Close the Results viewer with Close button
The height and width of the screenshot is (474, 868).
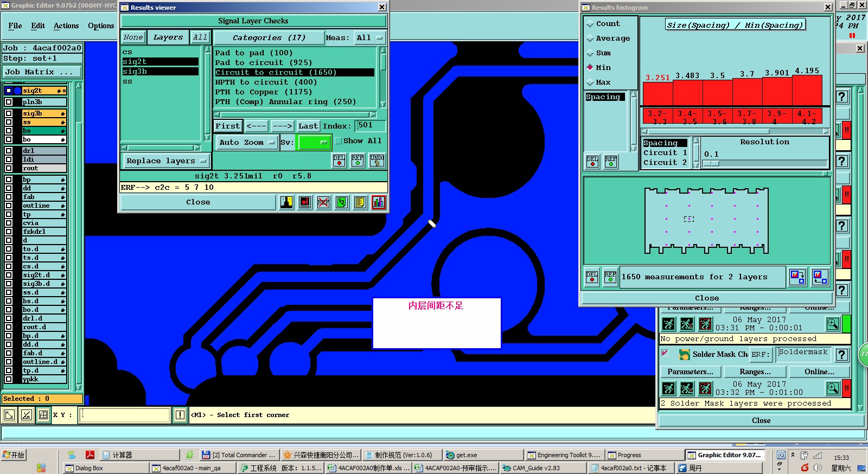(x=198, y=202)
